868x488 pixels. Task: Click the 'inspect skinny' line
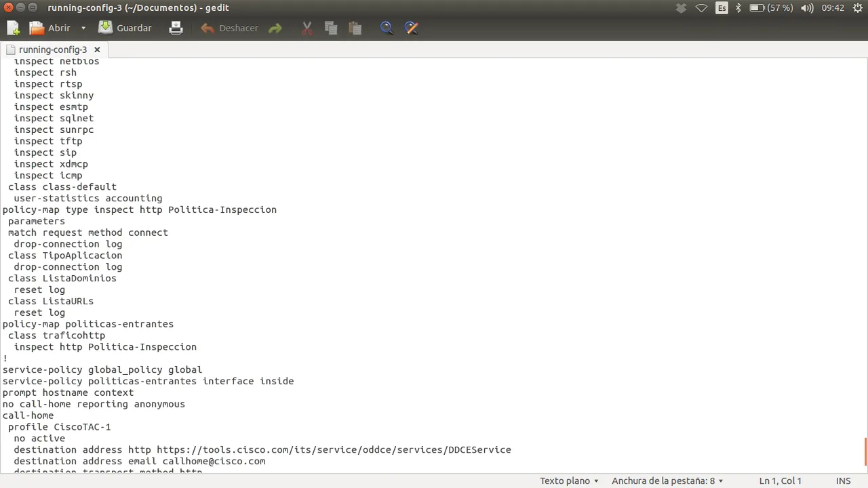[54, 96]
